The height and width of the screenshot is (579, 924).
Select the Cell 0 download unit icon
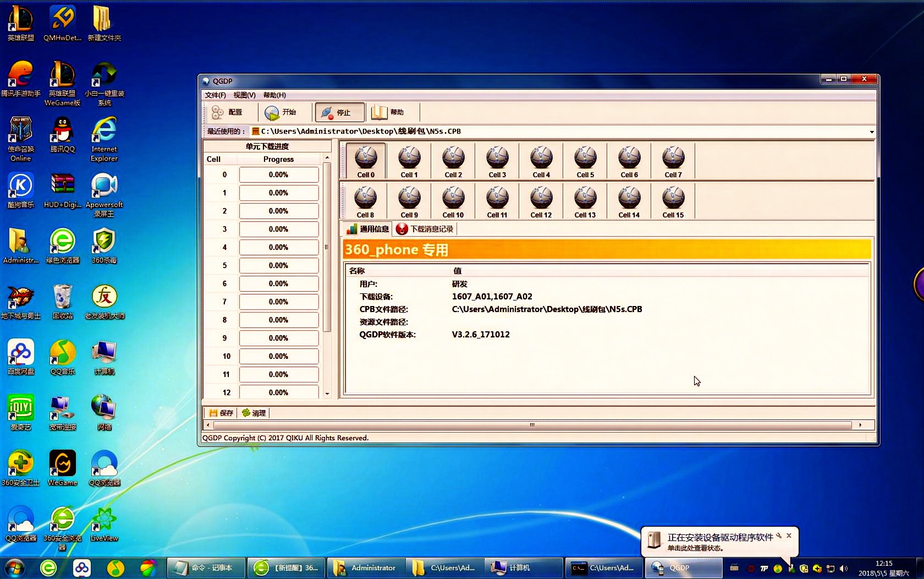(366, 161)
